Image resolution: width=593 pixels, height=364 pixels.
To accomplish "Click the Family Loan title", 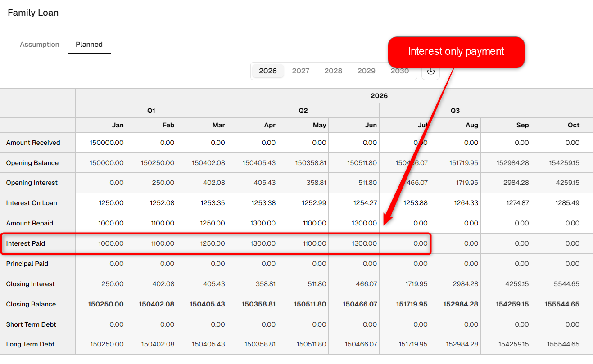I will click(33, 13).
